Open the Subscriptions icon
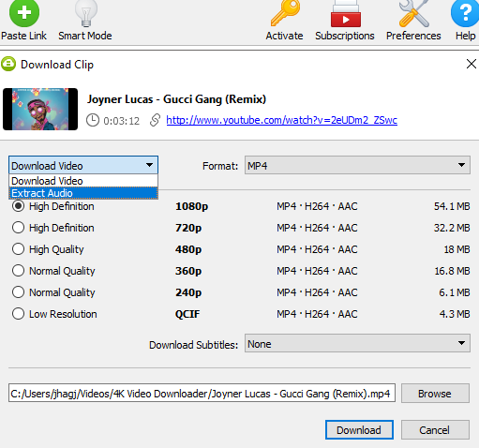The height and width of the screenshot is (448, 479). [x=346, y=13]
